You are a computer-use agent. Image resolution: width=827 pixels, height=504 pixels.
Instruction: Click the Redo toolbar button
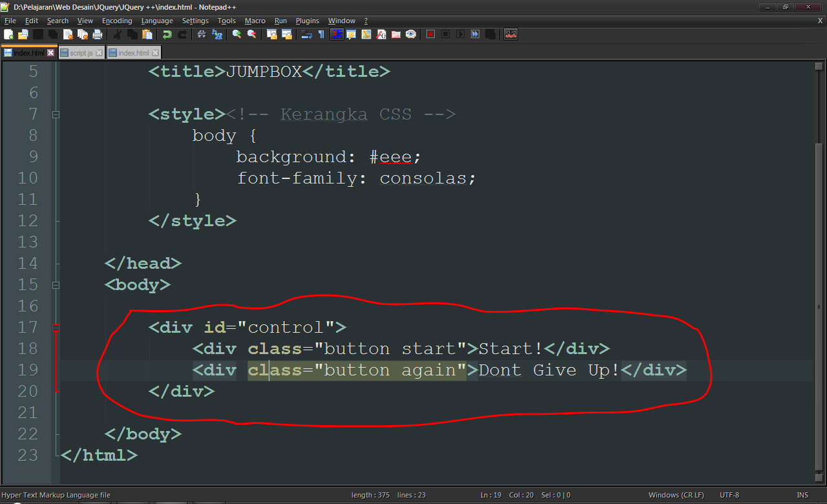coord(183,34)
